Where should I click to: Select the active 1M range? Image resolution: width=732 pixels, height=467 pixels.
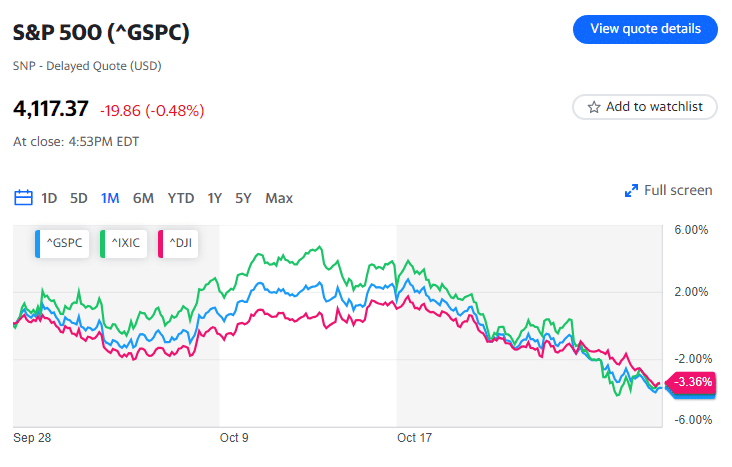[110, 198]
